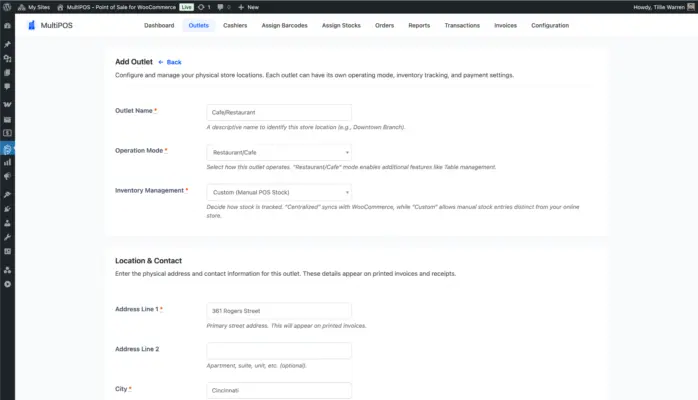Click Inventory Management label
The height and width of the screenshot is (400, 698).
pyautogui.click(x=149, y=190)
